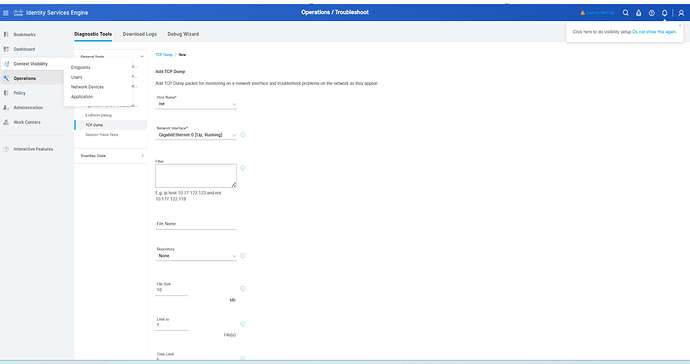690x364 pixels.
Task: Select EndPoint Debug tool
Action: click(99, 115)
